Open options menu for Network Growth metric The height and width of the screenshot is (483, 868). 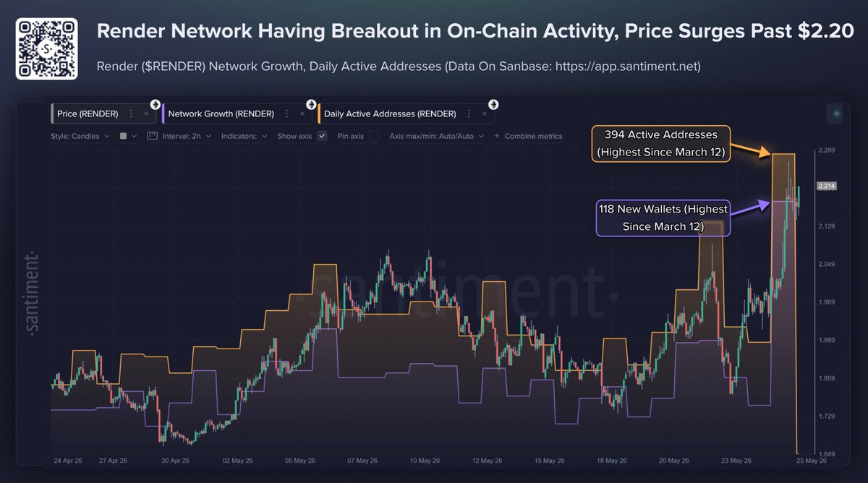pos(286,114)
